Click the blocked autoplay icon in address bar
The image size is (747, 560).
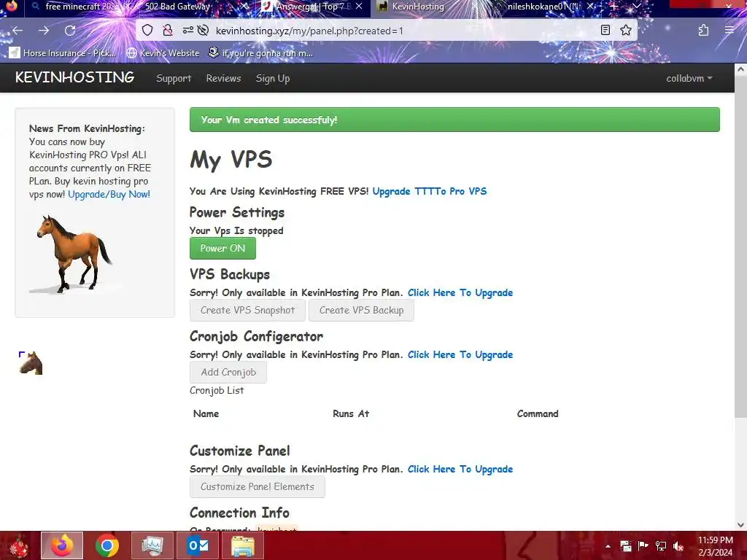pos(203,31)
